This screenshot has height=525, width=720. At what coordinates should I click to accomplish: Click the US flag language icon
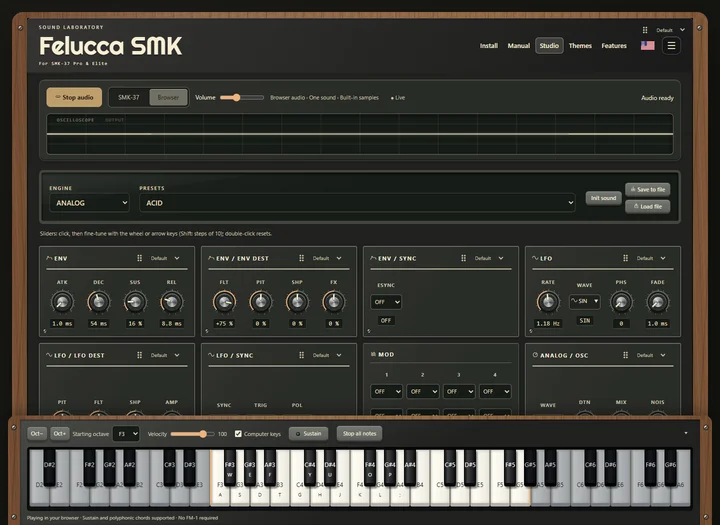tap(647, 45)
